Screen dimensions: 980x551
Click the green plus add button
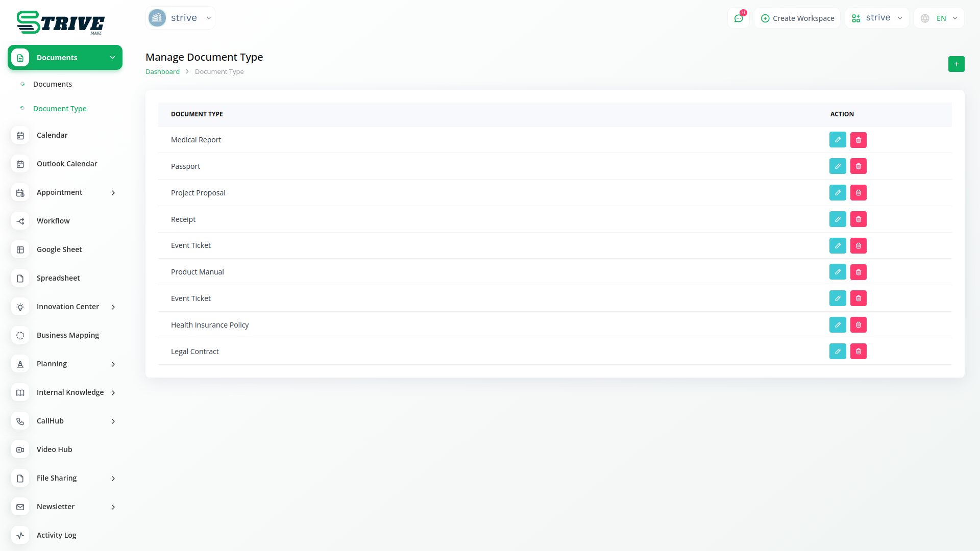956,64
